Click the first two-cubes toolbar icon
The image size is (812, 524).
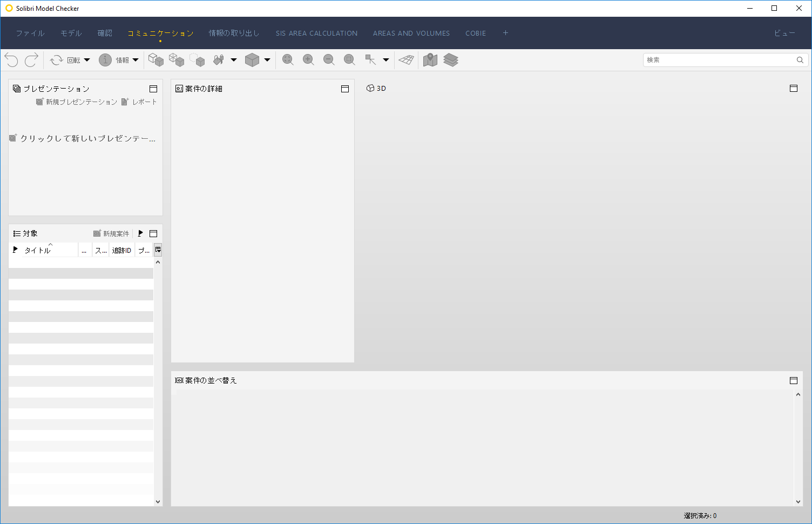pyautogui.click(x=156, y=60)
